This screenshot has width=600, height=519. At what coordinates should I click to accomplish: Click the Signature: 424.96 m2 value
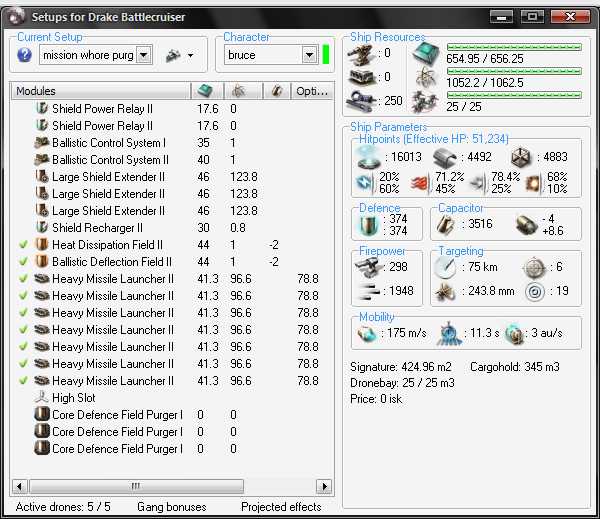[401, 367]
